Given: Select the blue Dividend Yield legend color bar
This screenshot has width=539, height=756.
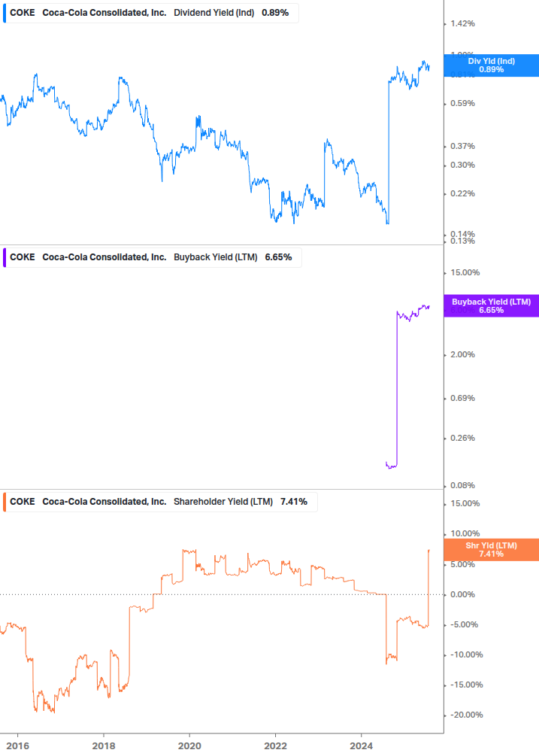Looking at the screenshot, I should [x=5, y=13].
